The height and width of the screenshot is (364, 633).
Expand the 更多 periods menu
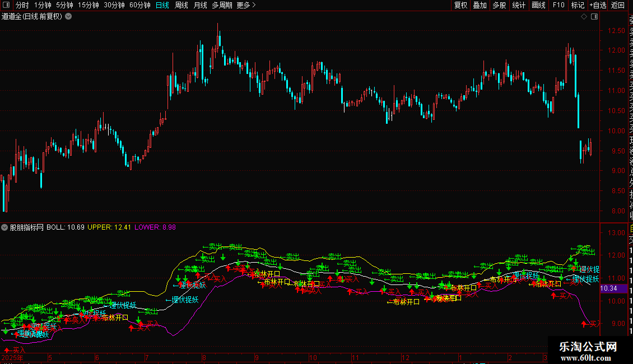click(x=246, y=5)
